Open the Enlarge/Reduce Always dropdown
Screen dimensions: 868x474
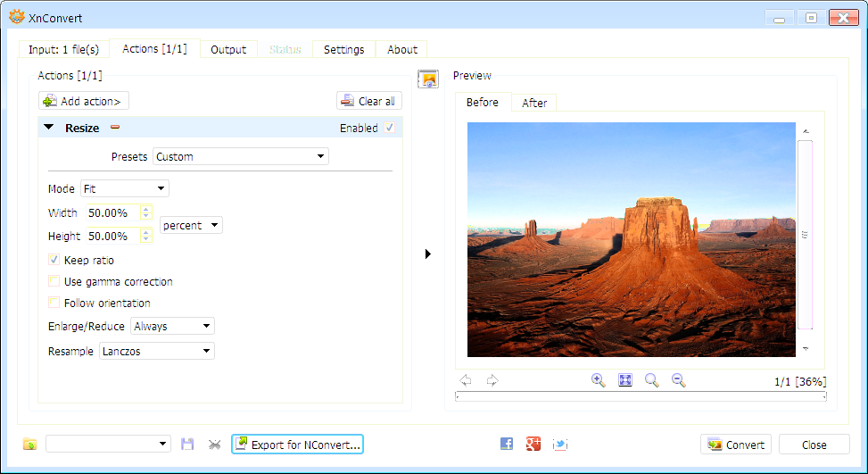172,326
